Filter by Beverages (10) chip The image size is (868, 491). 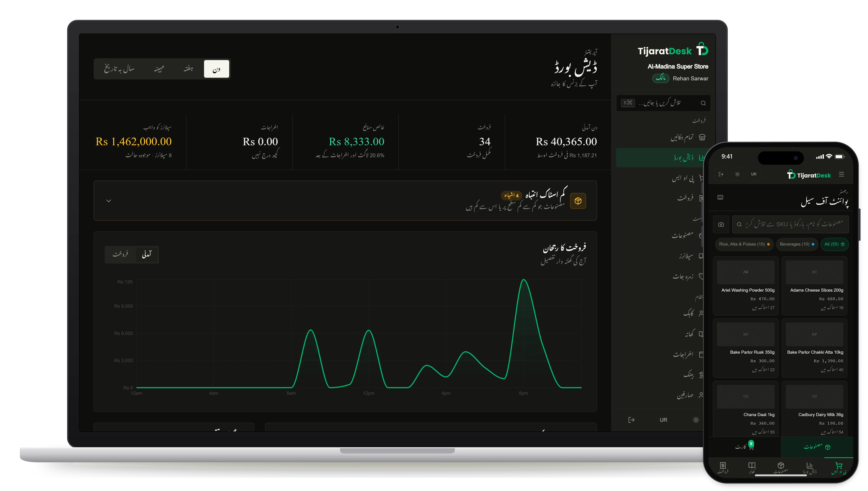(x=797, y=244)
